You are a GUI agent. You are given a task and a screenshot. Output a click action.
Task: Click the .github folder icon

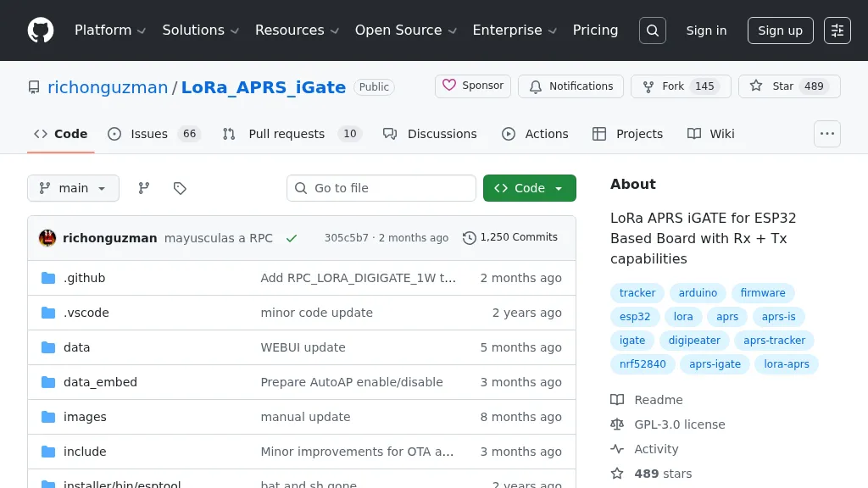[48, 278]
